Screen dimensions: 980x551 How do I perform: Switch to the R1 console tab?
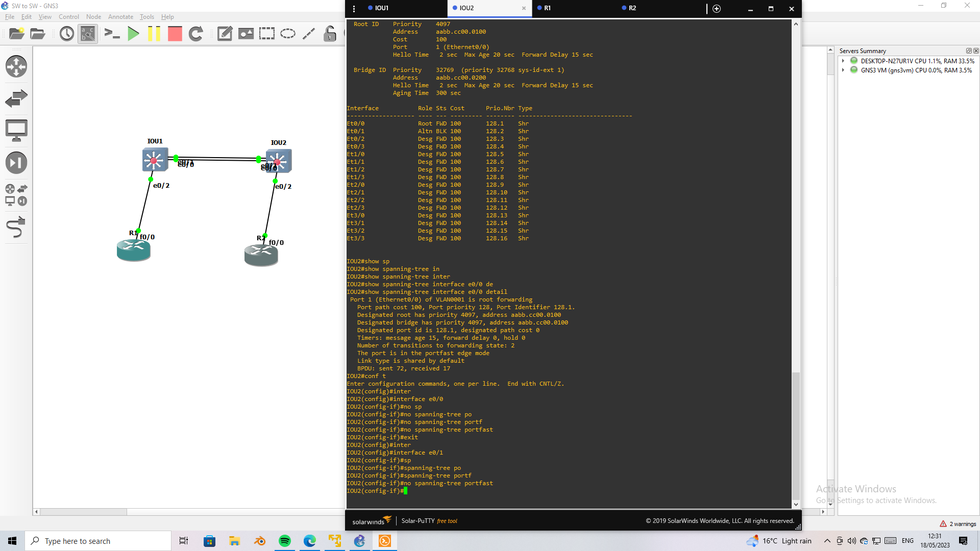pyautogui.click(x=547, y=8)
